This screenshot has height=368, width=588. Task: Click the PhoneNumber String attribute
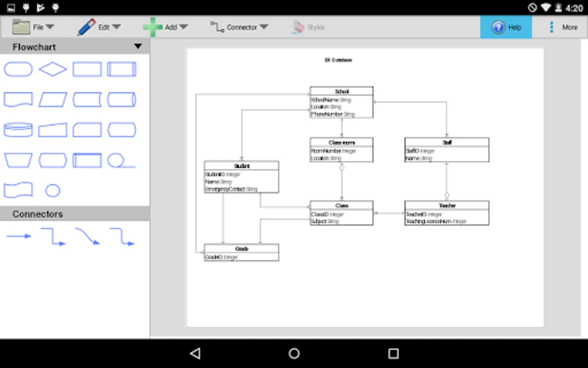point(333,114)
